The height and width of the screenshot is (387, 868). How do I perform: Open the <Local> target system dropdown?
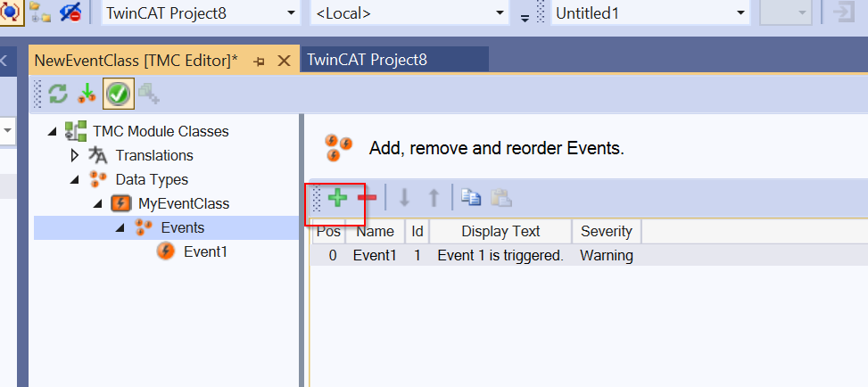(500, 13)
